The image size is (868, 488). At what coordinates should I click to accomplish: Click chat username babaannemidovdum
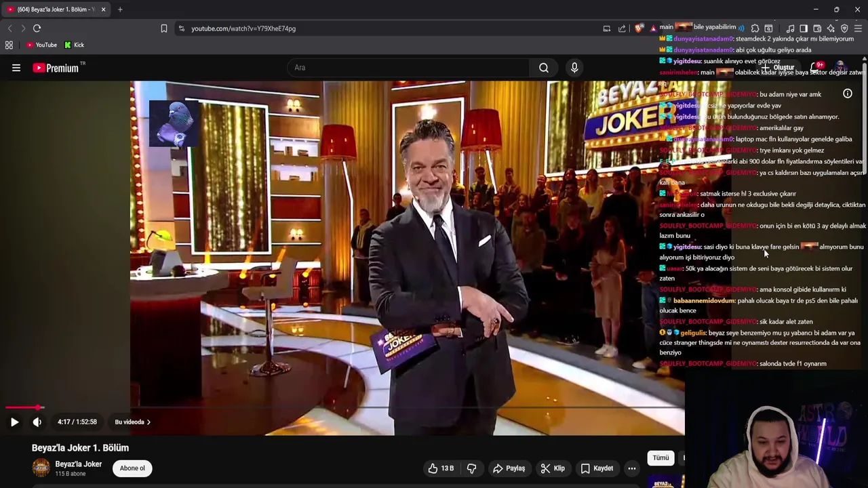tap(704, 300)
